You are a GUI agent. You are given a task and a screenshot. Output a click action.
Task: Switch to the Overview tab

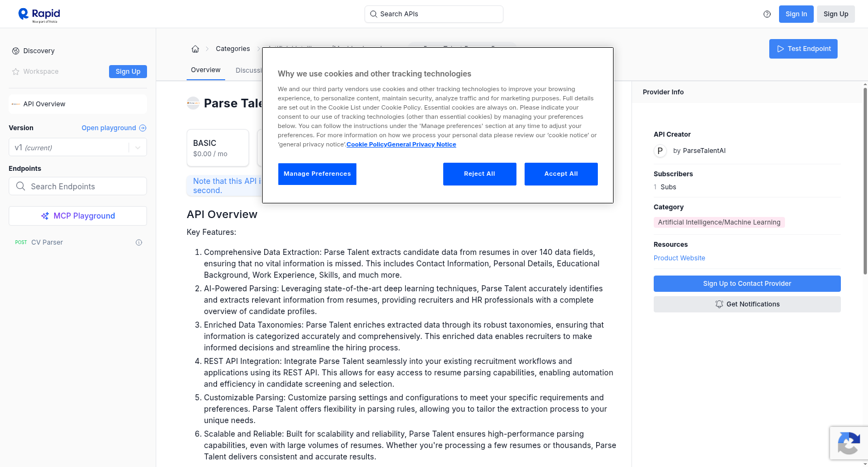206,70
